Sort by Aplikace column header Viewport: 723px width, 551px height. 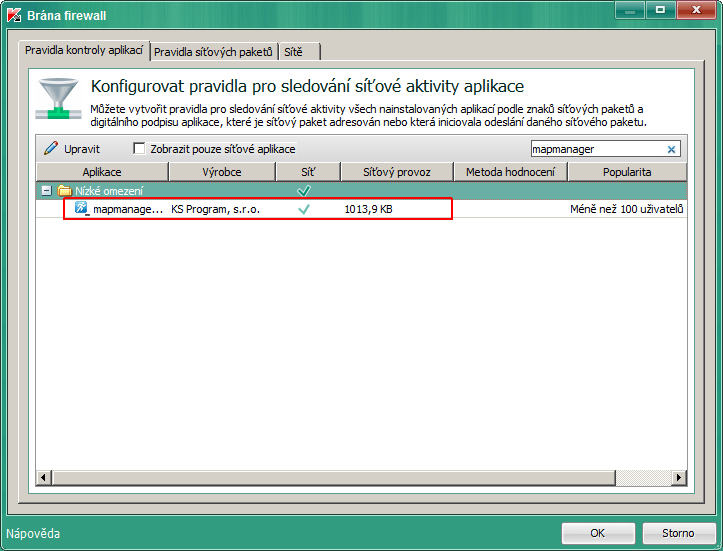coord(102,172)
